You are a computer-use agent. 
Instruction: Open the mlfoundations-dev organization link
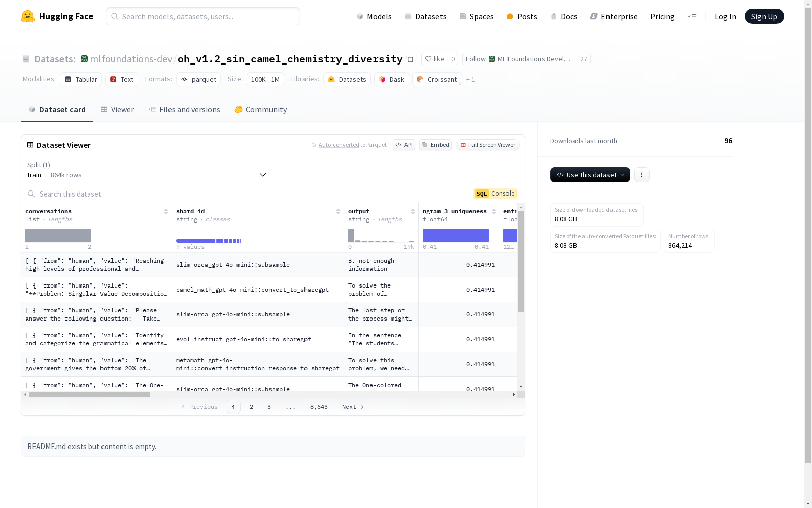tap(131, 59)
